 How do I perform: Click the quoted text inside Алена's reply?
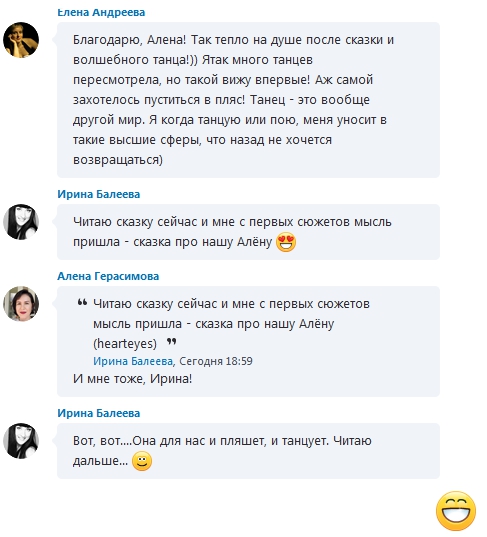point(232,324)
